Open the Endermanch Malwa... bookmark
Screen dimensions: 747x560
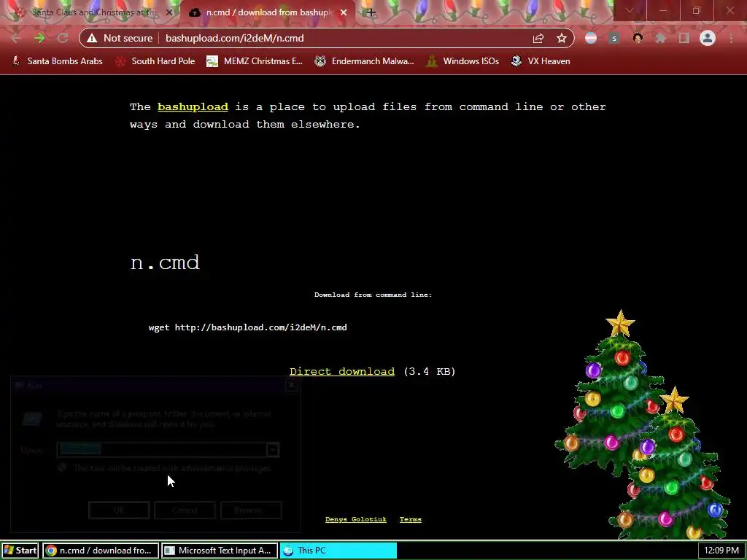(x=365, y=61)
